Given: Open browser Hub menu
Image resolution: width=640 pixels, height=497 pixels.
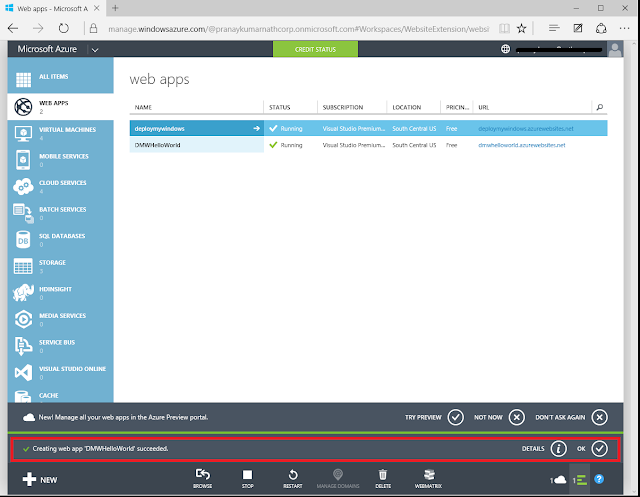Looking at the screenshot, I should [554, 28].
